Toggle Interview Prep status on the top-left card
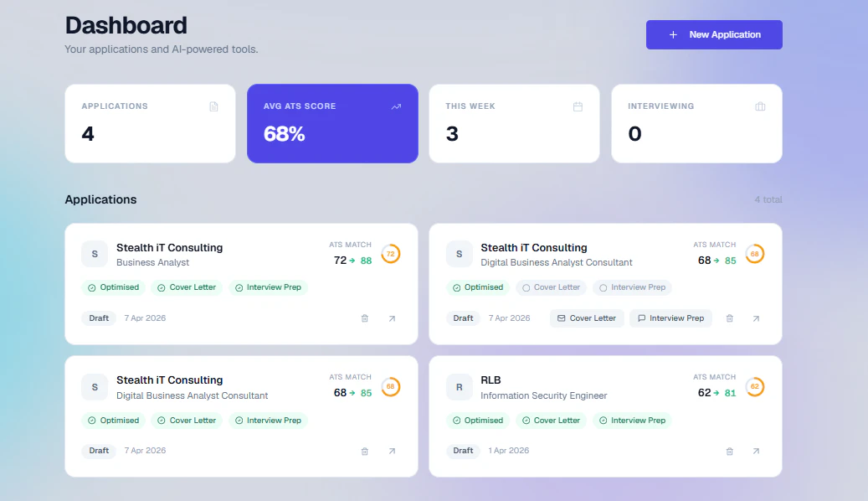This screenshot has width=868, height=501. [268, 287]
